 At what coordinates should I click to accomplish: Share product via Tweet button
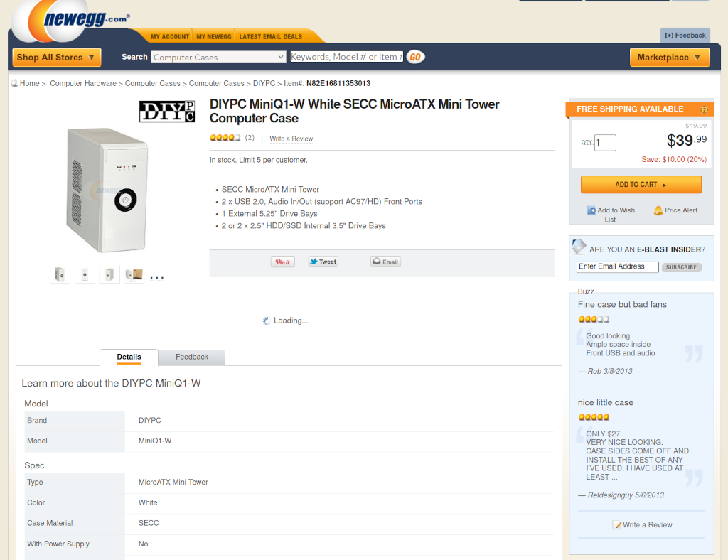tap(323, 262)
